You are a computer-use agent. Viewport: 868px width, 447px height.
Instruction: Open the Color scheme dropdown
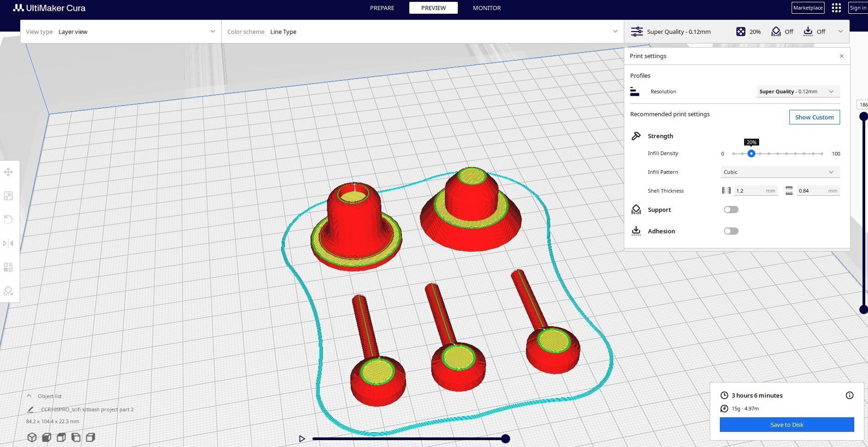point(423,32)
